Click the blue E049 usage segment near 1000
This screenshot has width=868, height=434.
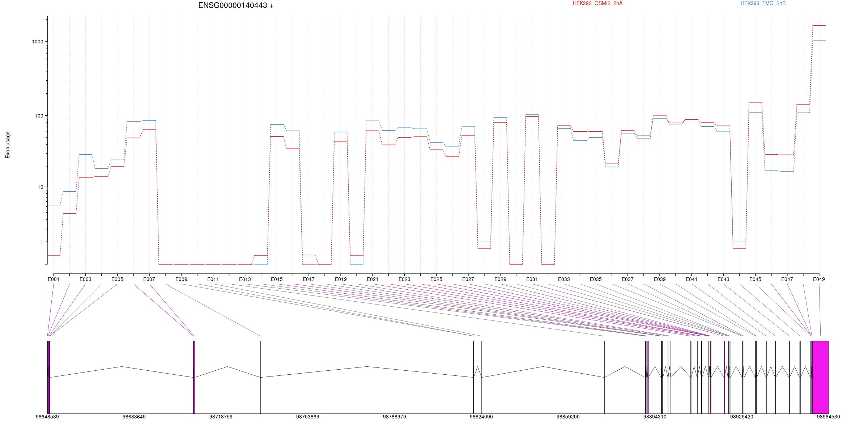coord(819,41)
